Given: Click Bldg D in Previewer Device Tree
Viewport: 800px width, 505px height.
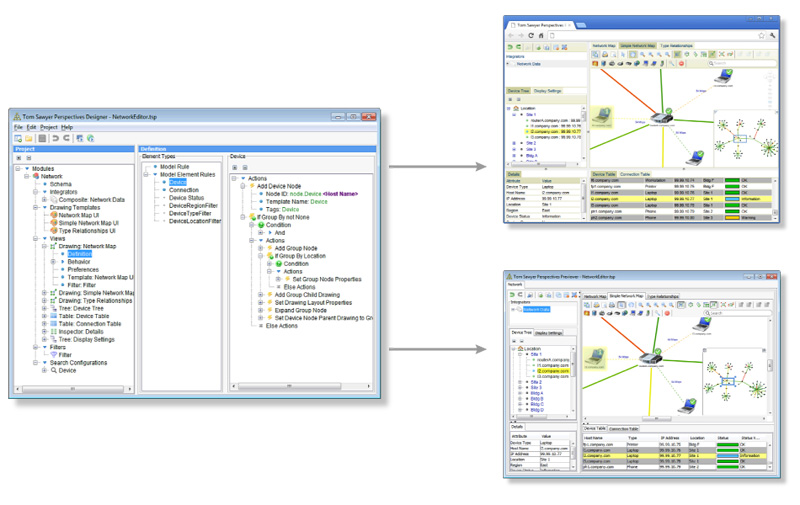Looking at the screenshot, I should coord(537,410).
